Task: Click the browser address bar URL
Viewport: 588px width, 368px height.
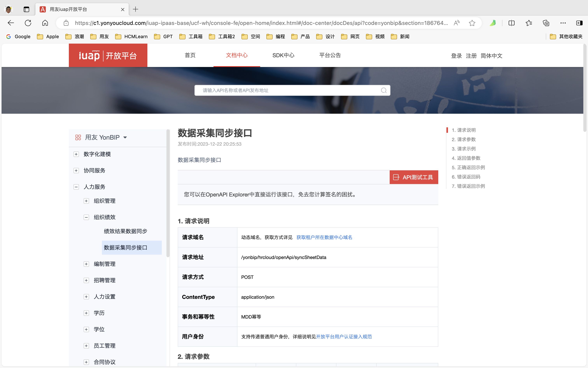Action: 261,23
